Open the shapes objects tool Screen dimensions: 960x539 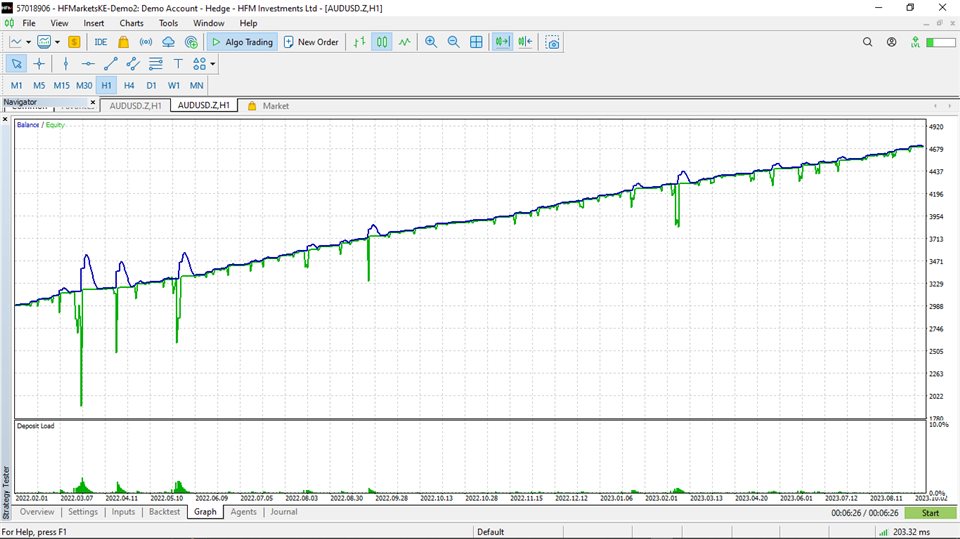click(200, 64)
